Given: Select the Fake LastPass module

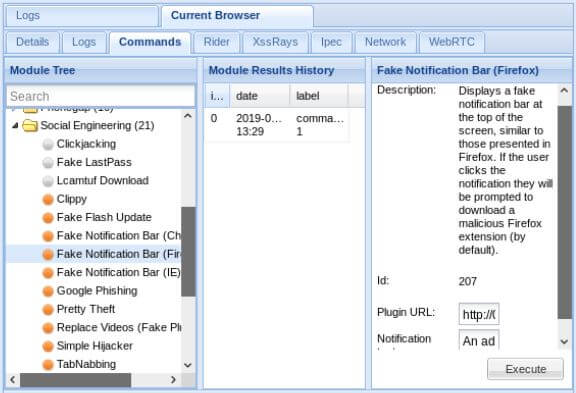Looking at the screenshot, I should (x=94, y=162).
